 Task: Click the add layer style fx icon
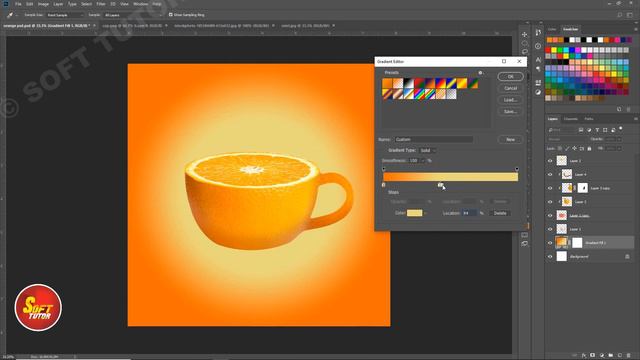(584, 356)
